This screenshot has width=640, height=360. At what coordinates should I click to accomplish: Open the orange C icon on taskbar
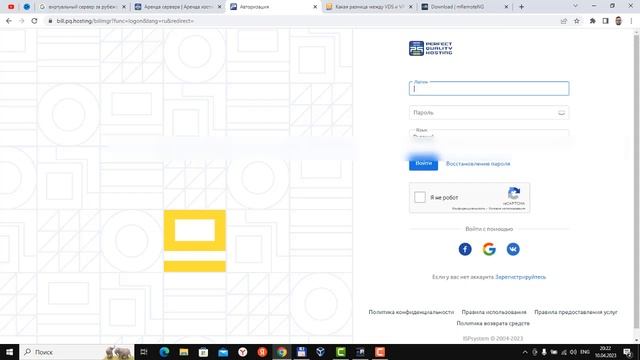point(380,352)
